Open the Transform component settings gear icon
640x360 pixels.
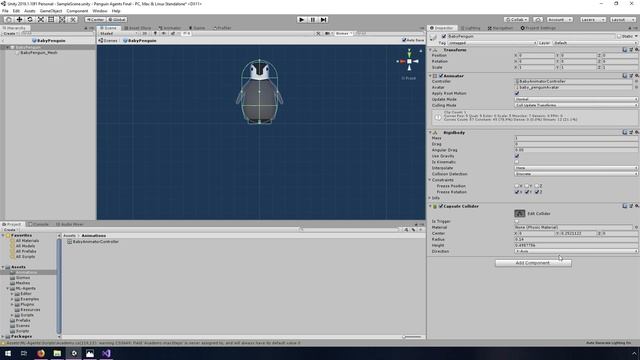coord(636,50)
